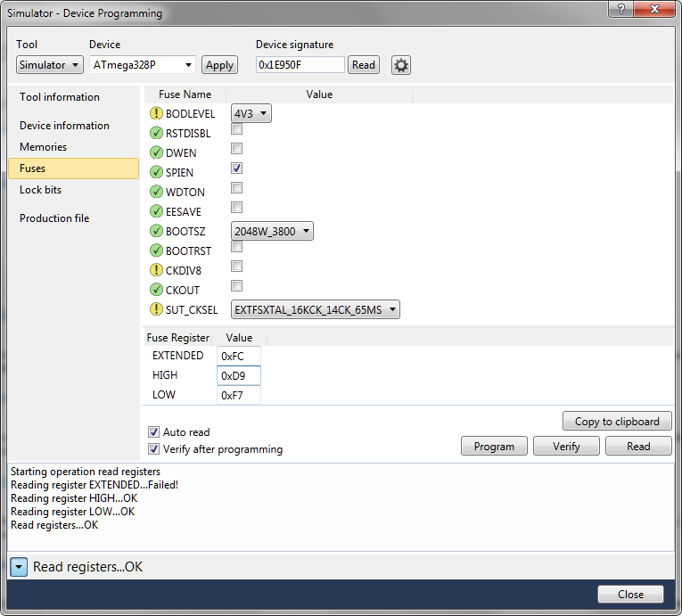The height and width of the screenshot is (616, 682).
Task: Click log line 'Reading register EXTENDED...Failed!'
Action: coord(94,485)
